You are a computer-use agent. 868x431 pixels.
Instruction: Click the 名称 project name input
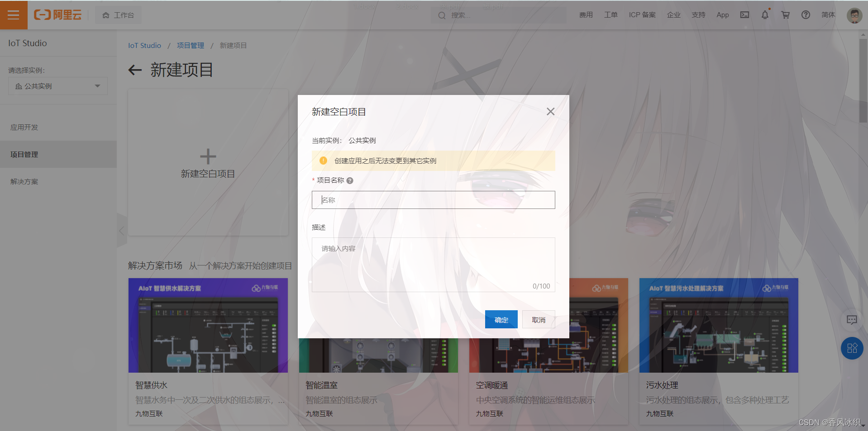433,200
